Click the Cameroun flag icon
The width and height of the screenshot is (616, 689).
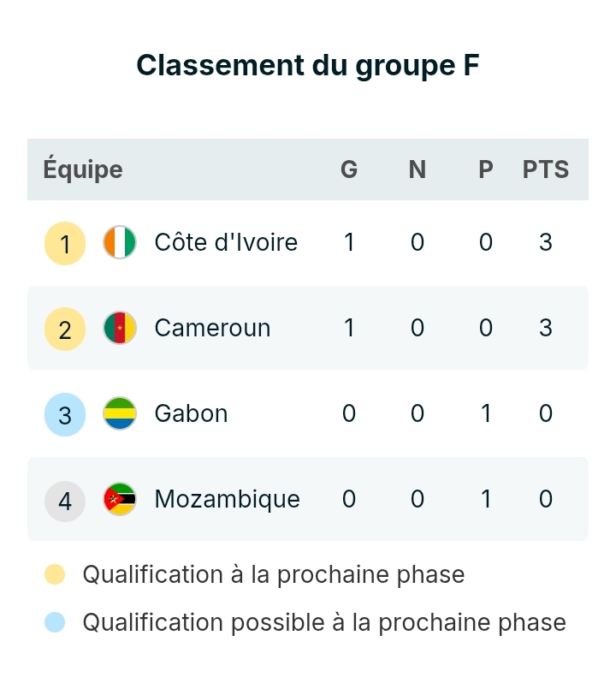[x=120, y=329]
